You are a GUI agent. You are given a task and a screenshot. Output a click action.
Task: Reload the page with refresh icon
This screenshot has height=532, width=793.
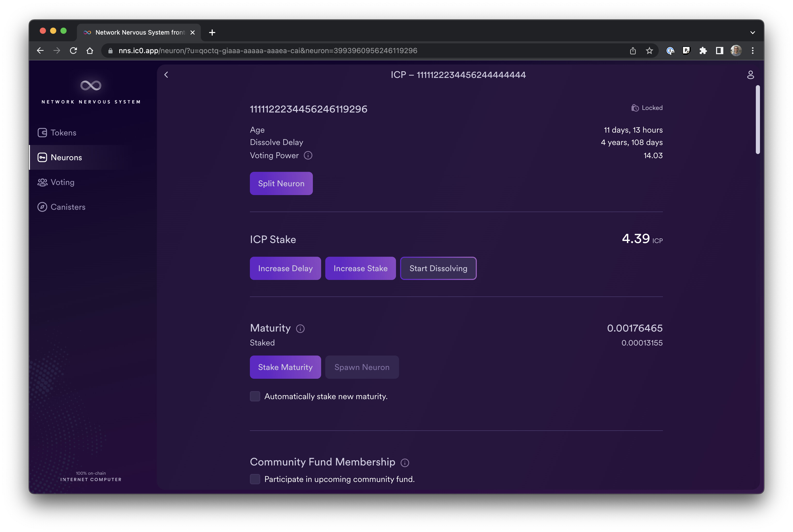(73, 51)
